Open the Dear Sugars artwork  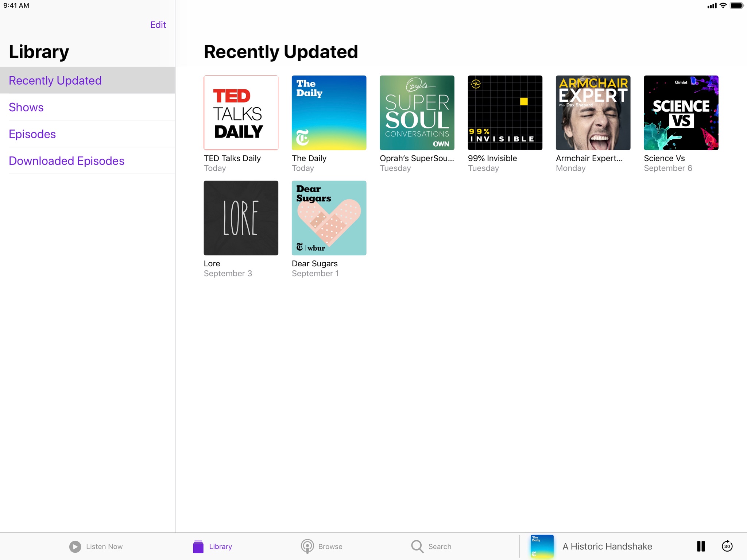[329, 218]
